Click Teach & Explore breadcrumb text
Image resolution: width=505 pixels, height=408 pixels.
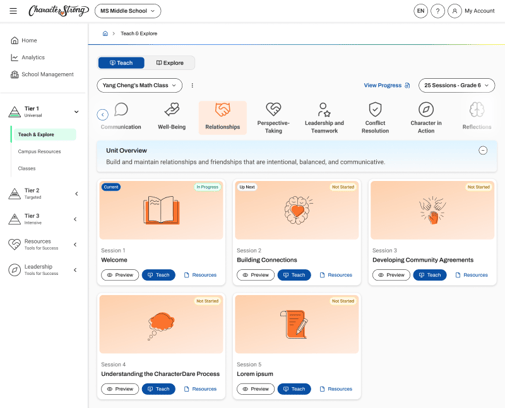(x=139, y=33)
